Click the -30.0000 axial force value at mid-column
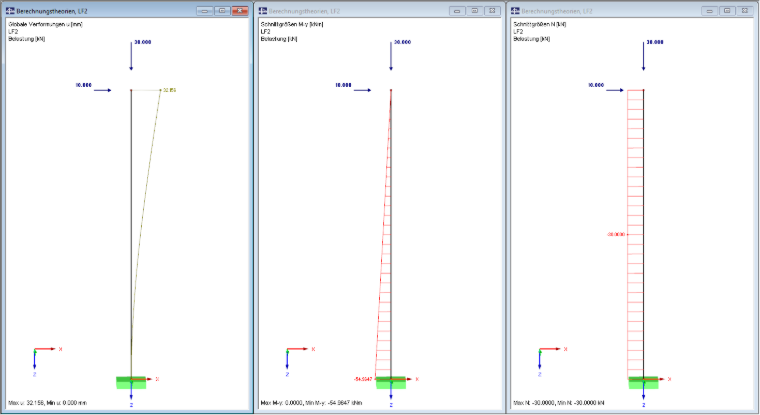Viewport: 760px width, 415px height. [x=616, y=235]
